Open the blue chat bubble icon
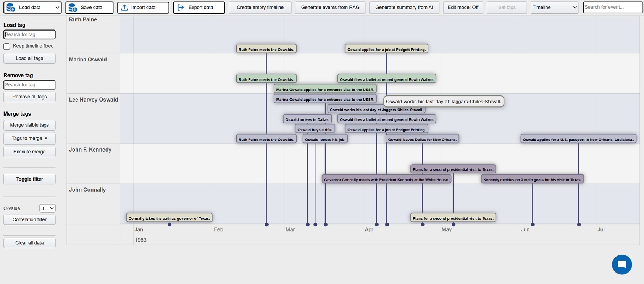This screenshot has width=644, height=284. (621, 265)
